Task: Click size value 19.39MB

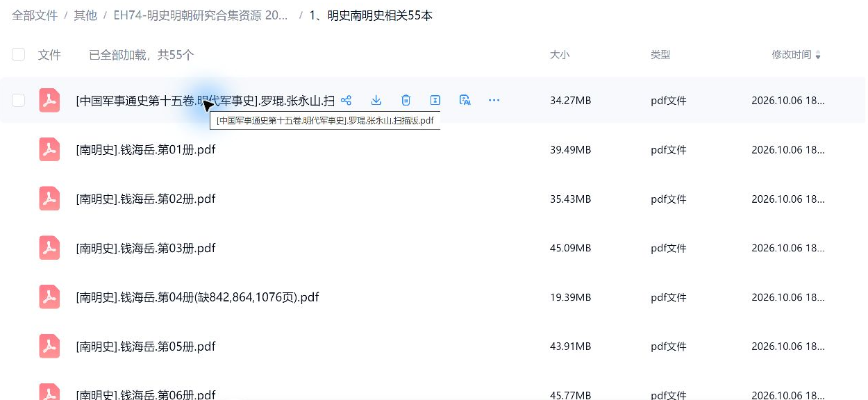Action: click(x=571, y=297)
